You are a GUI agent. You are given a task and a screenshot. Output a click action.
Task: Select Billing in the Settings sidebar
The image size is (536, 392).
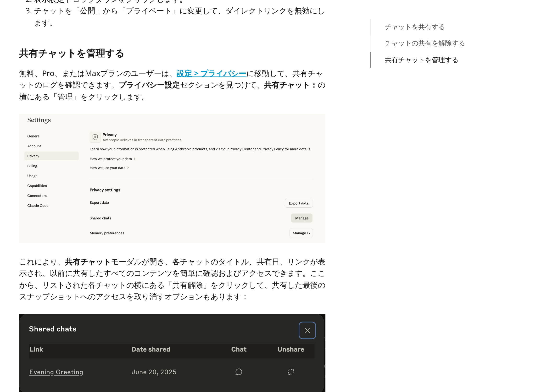[x=32, y=166]
